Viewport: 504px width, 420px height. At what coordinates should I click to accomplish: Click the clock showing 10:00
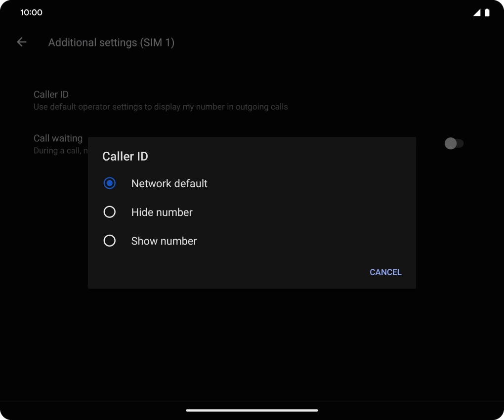31,12
